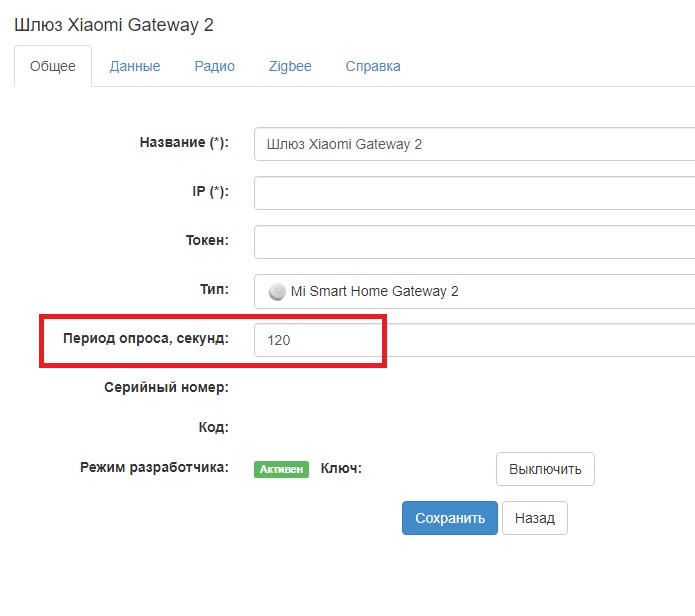This screenshot has width=695, height=616.
Task: Open the Справка help tab
Action: click(373, 66)
